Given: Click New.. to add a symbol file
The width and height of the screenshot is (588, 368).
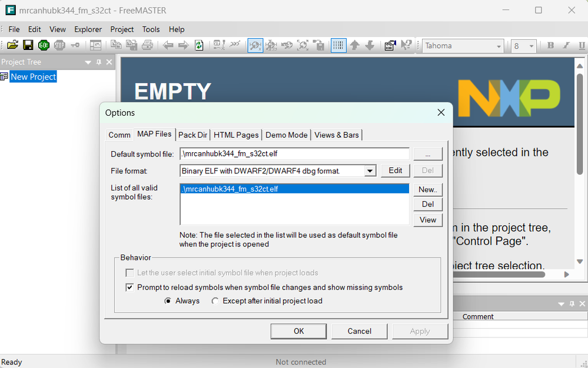Looking at the screenshot, I should pos(428,190).
